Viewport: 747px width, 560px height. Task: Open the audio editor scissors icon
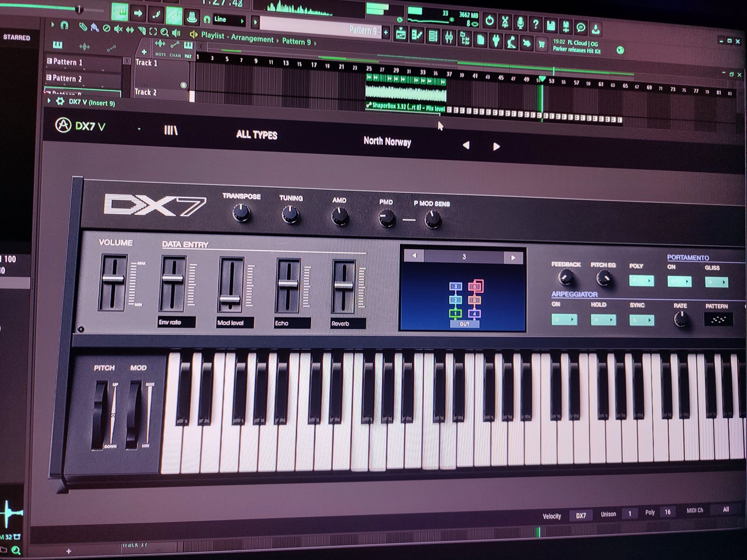[x=505, y=22]
